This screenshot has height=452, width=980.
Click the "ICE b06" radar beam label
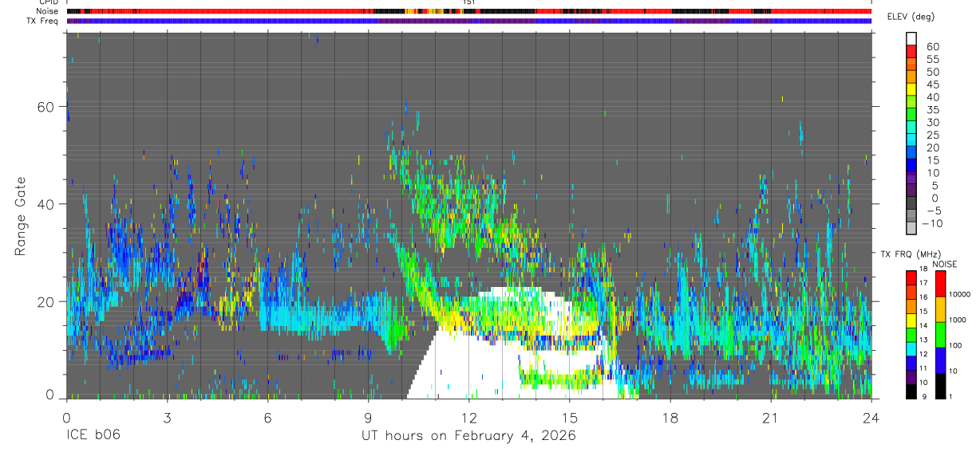tap(93, 436)
